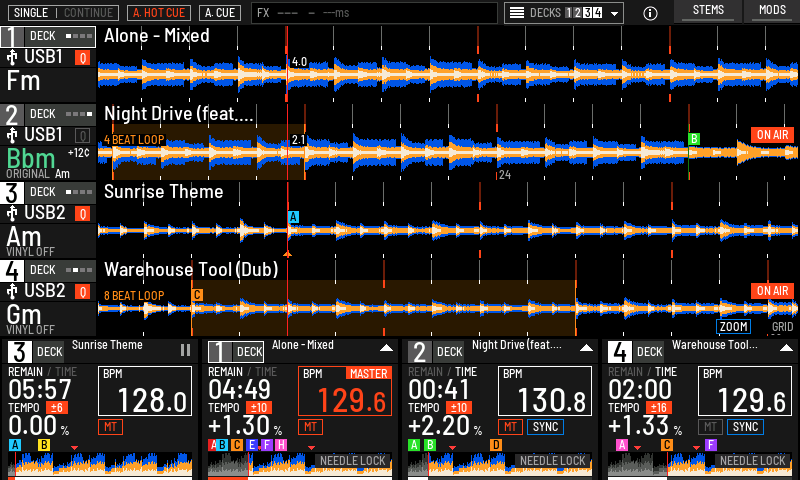Click the hamburger list icon beside DECKS
Image resolution: width=800 pixels, height=480 pixels.
pyautogui.click(x=517, y=13)
